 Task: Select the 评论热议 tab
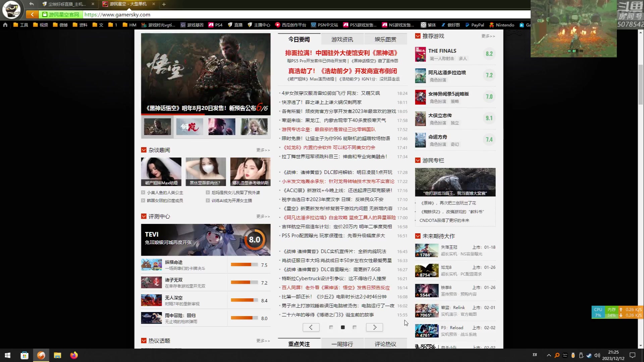[385, 344]
